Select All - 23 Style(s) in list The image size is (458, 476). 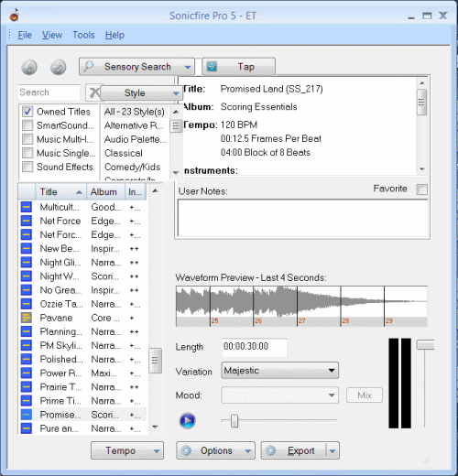tap(135, 112)
